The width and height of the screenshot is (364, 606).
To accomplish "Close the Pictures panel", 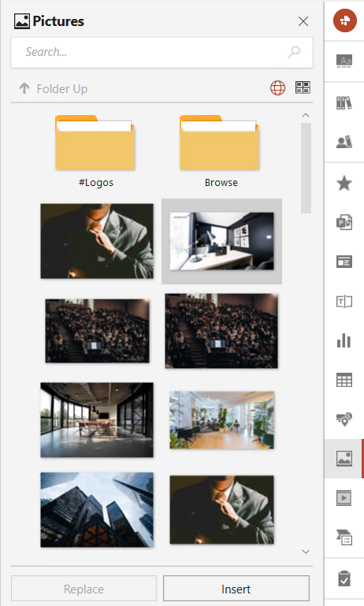I will [303, 21].
